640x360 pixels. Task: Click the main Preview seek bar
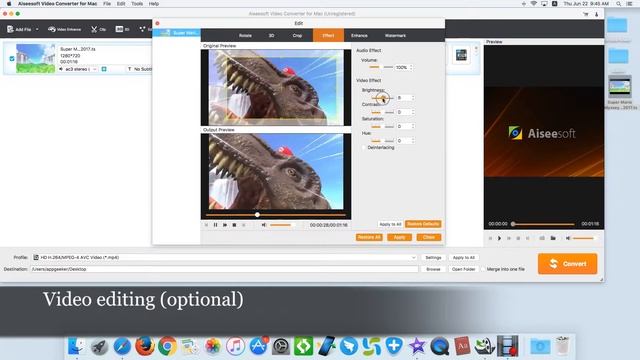[543, 224]
